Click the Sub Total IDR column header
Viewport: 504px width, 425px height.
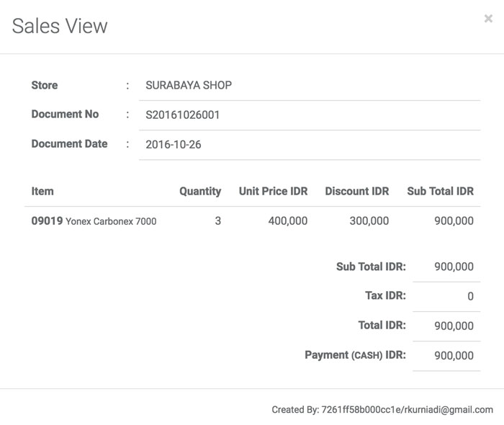click(x=441, y=192)
